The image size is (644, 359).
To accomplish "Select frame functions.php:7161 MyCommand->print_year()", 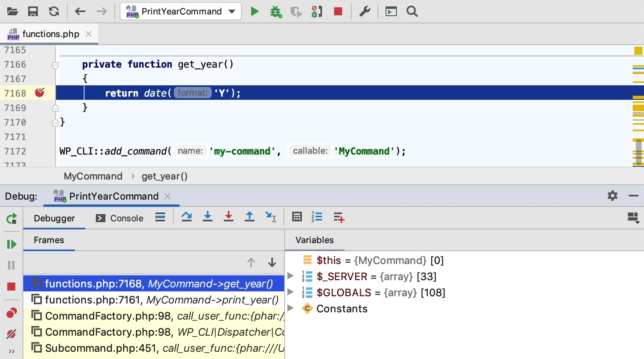I will tap(154, 300).
